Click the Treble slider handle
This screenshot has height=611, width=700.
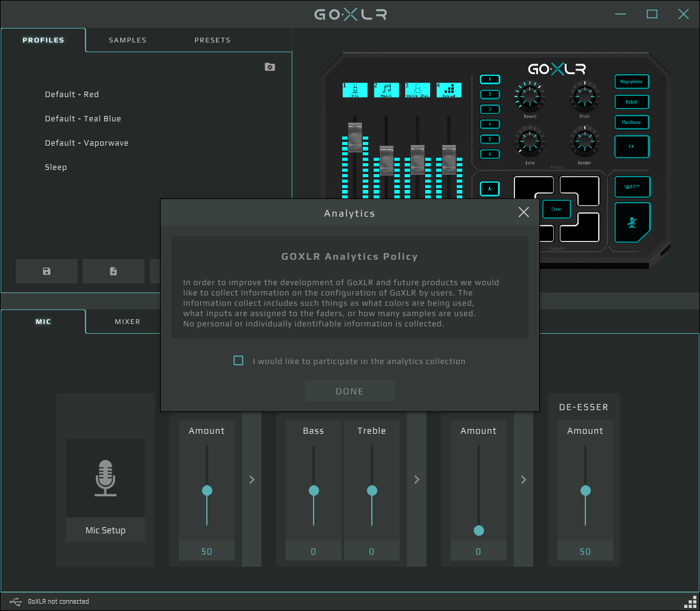(372, 490)
